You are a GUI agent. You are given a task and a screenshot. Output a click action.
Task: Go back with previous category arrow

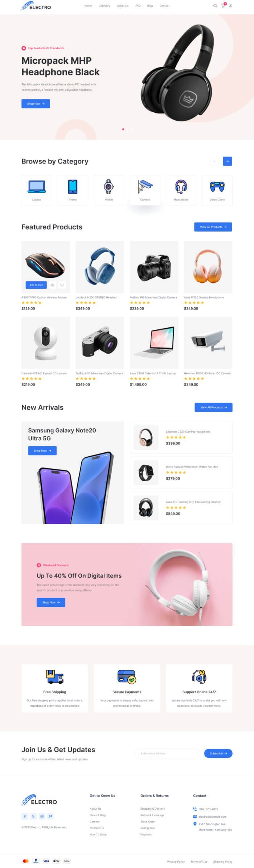click(214, 161)
